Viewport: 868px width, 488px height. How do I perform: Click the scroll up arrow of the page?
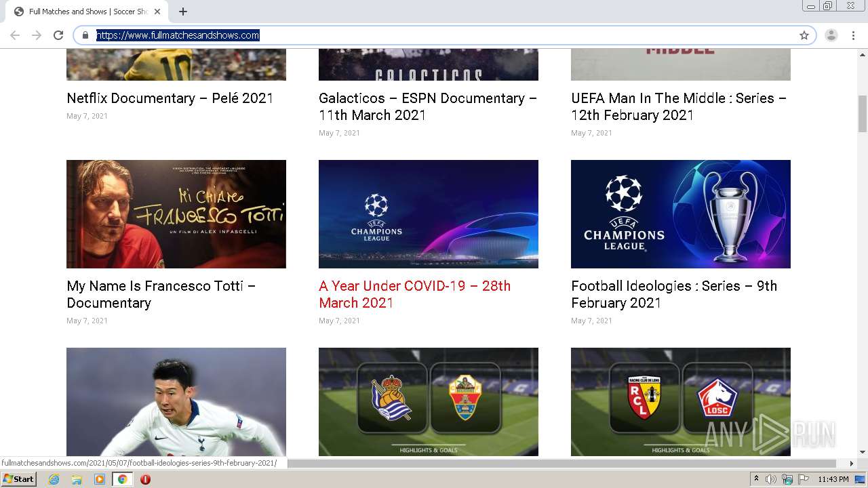point(863,54)
